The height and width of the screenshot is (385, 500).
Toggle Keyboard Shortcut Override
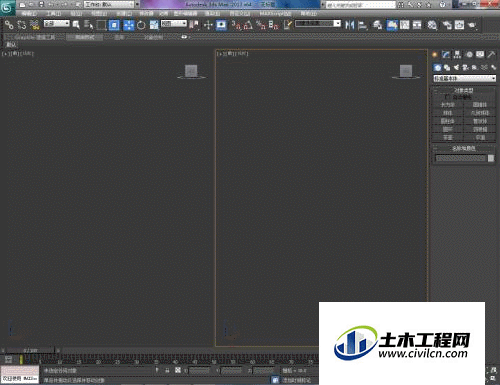(x=221, y=25)
